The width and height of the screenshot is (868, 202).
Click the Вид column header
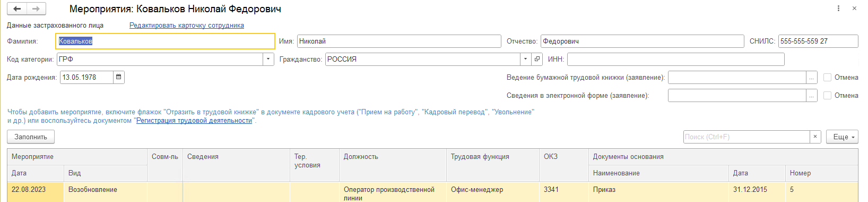pos(106,173)
